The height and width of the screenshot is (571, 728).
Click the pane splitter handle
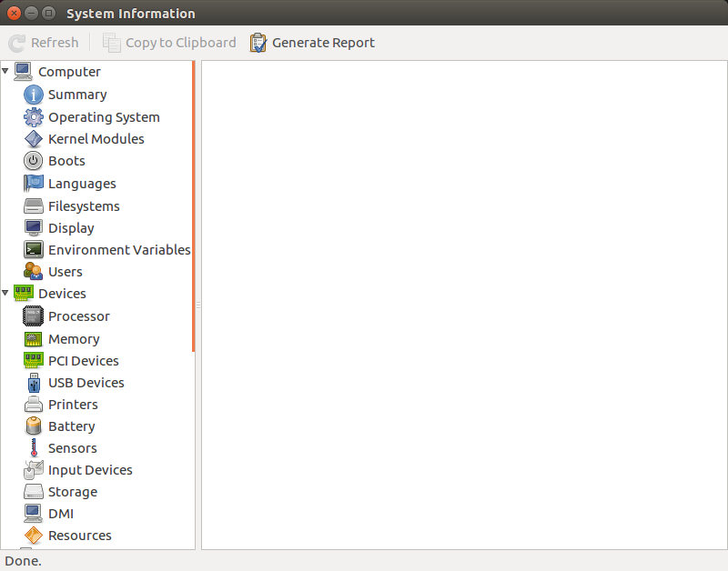pos(198,306)
